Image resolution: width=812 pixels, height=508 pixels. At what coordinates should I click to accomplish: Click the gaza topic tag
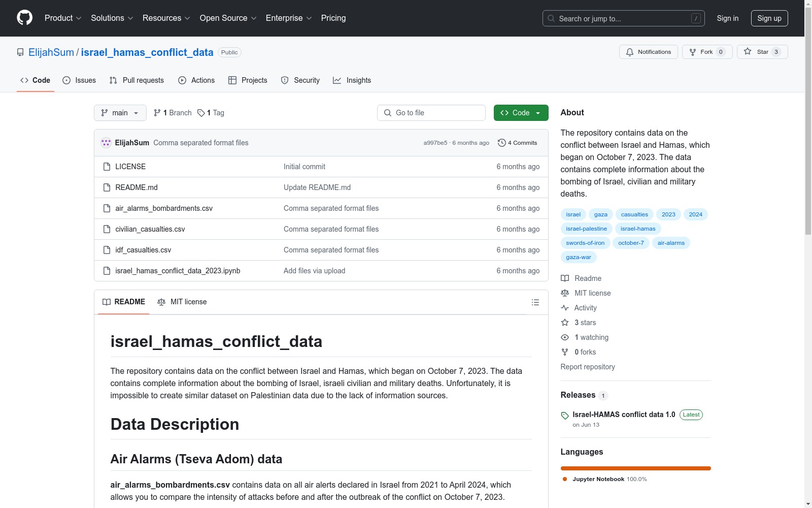point(601,214)
